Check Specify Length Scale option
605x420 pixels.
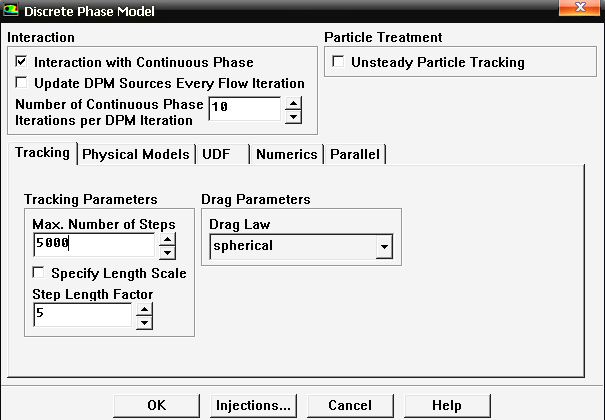tap(39, 273)
